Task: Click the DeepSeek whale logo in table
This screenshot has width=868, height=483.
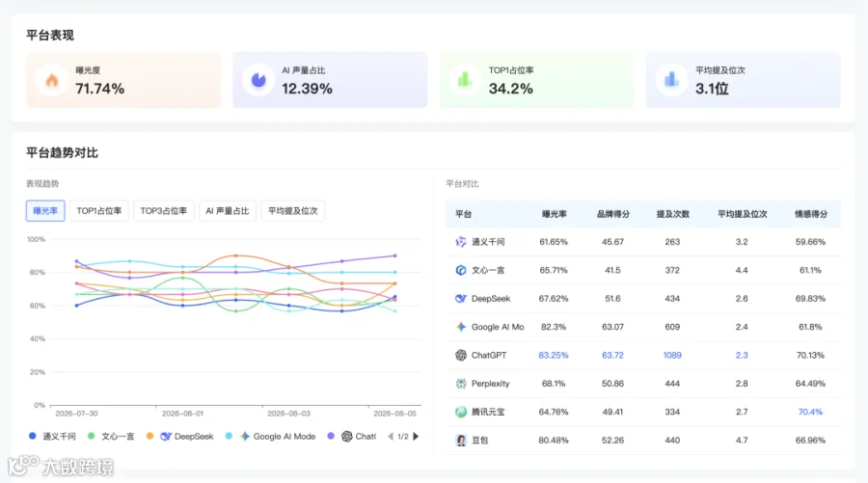Action: 461,298
